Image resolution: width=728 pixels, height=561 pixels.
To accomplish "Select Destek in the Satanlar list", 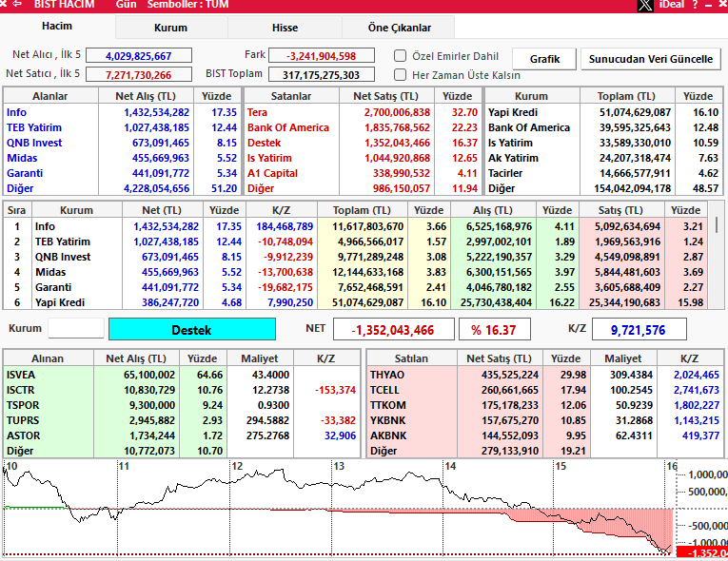I will pos(265,143).
